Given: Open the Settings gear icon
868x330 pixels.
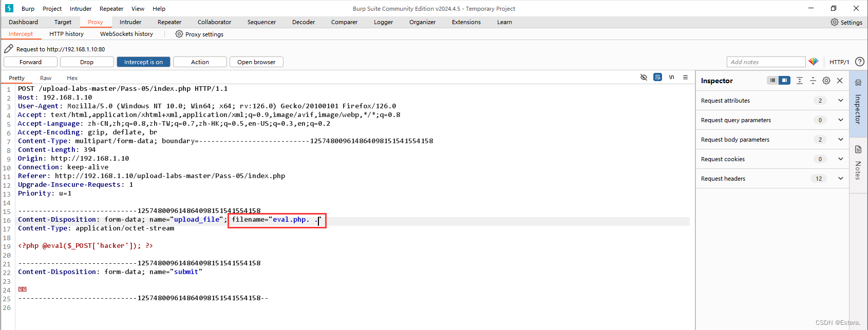Looking at the screenshot, I should tap(835, 22).
